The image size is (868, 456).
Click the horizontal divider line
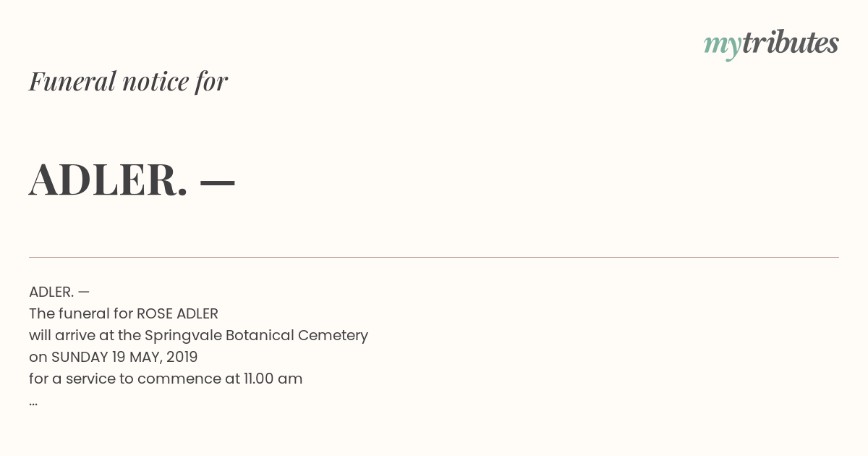tap(434, 257)
